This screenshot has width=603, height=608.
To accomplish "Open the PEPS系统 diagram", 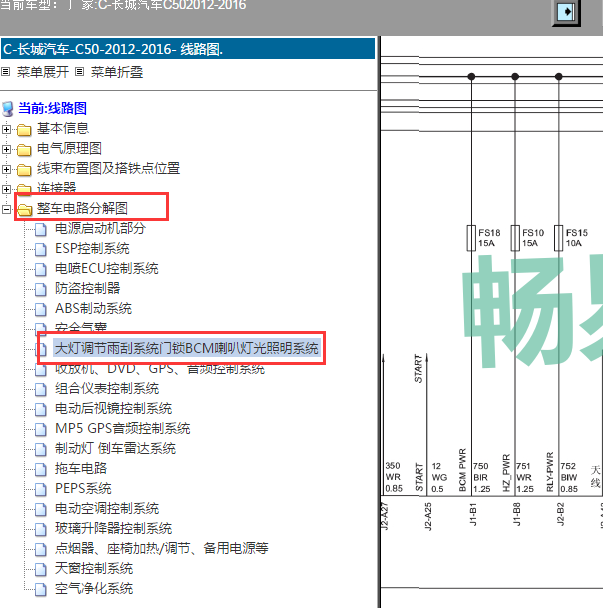I will click(83, 488).
